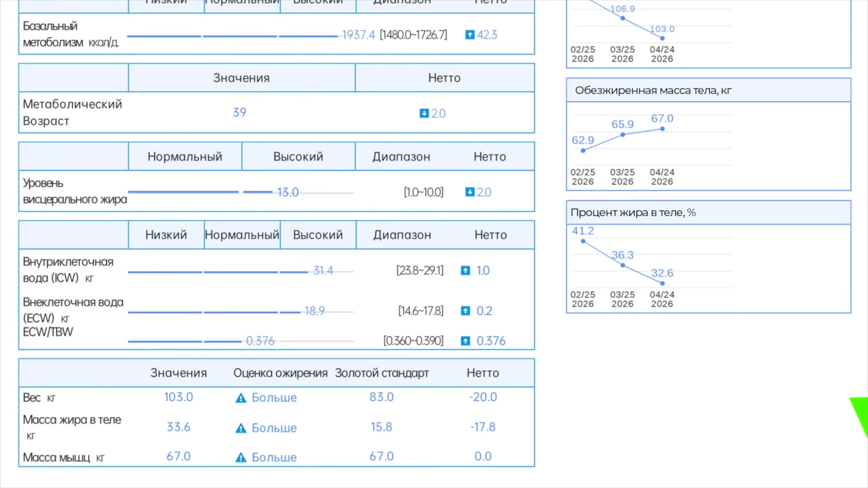The image size is (868, 488).
Task: Click Больше in the Вес row
Action: [274, 398]
